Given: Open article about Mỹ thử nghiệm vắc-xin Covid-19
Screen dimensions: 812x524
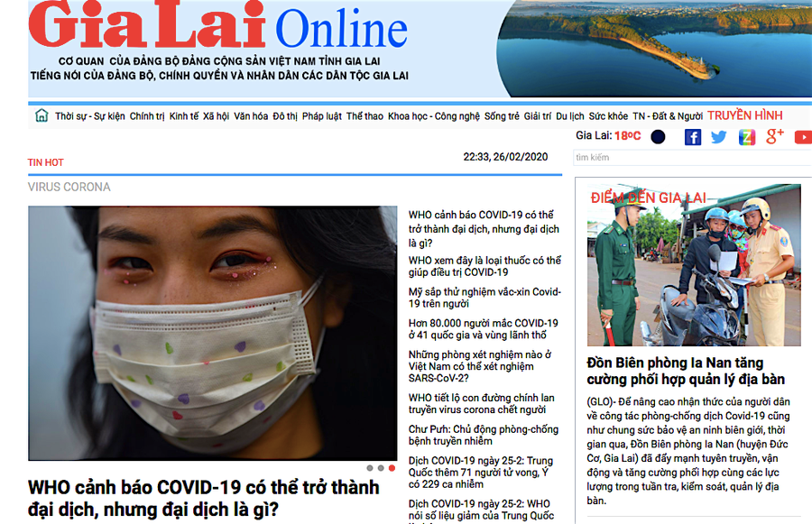Looking at the screenshot, I should pos(484,298).
